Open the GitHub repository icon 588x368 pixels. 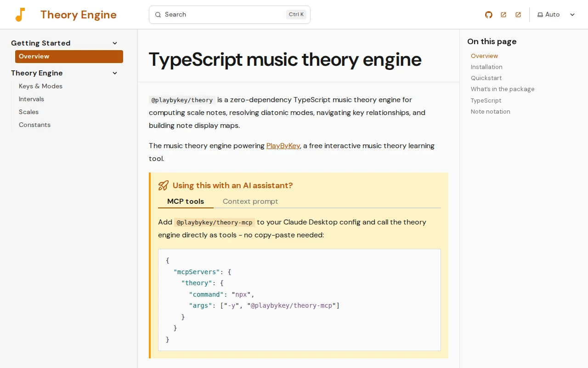pos(489,15)
